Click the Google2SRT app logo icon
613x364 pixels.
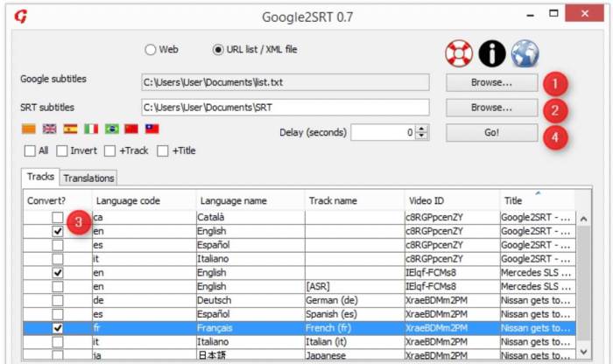point(21,17)
